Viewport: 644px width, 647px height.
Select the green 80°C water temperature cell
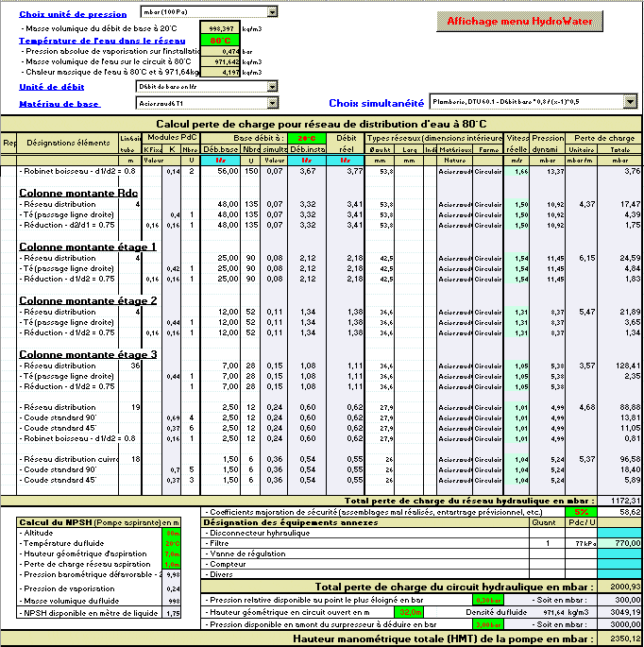click(x=220, y=41)
